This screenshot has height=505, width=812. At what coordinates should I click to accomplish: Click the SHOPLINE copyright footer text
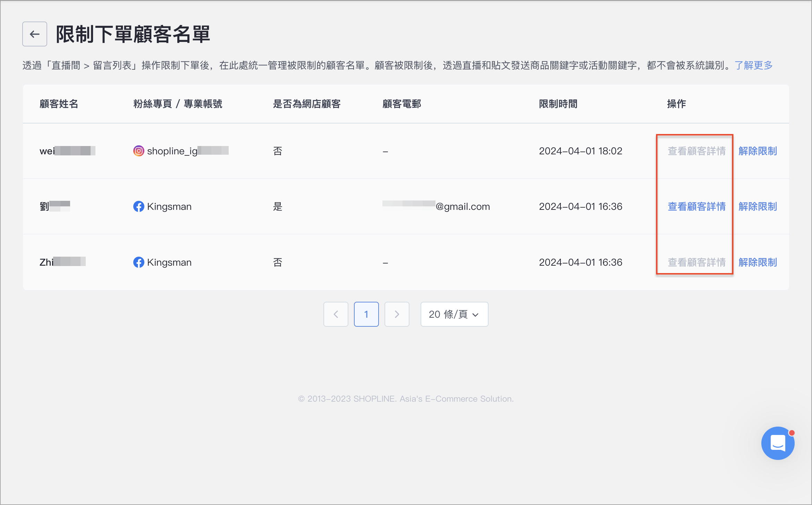point(406,399)
